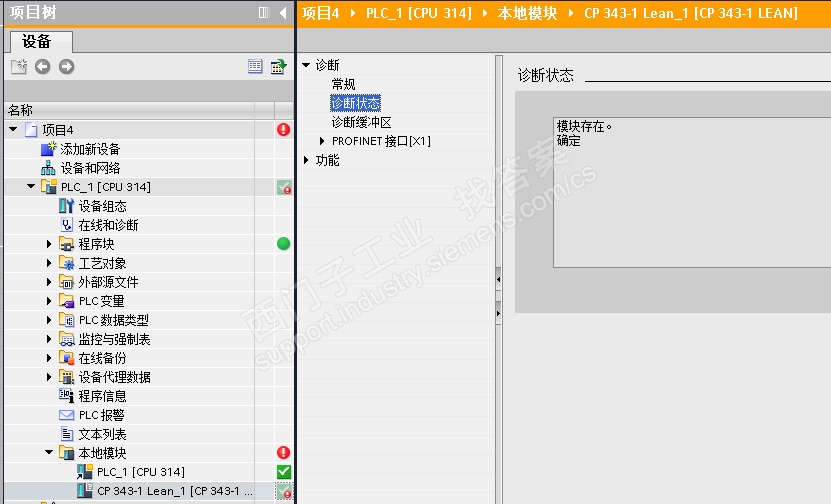The image size is (831, 504).
Task: Click the 在线和诊断 stethoscope icon
Action: (67, 225)
